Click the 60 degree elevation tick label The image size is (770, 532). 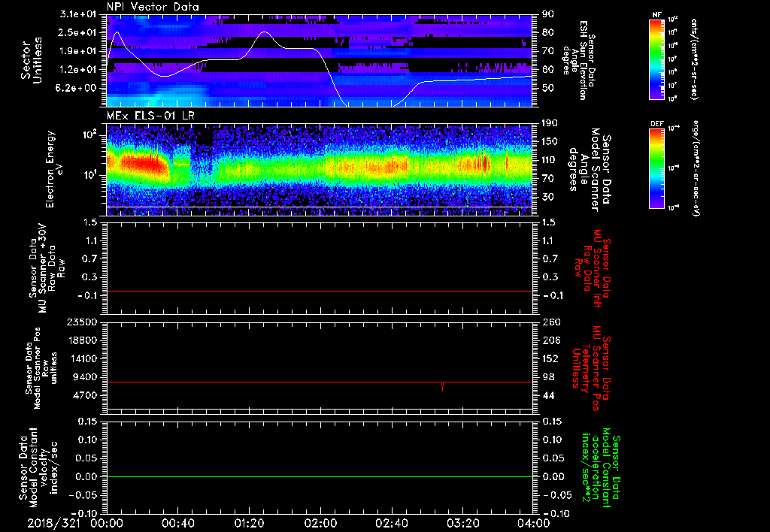coord(548,70)
